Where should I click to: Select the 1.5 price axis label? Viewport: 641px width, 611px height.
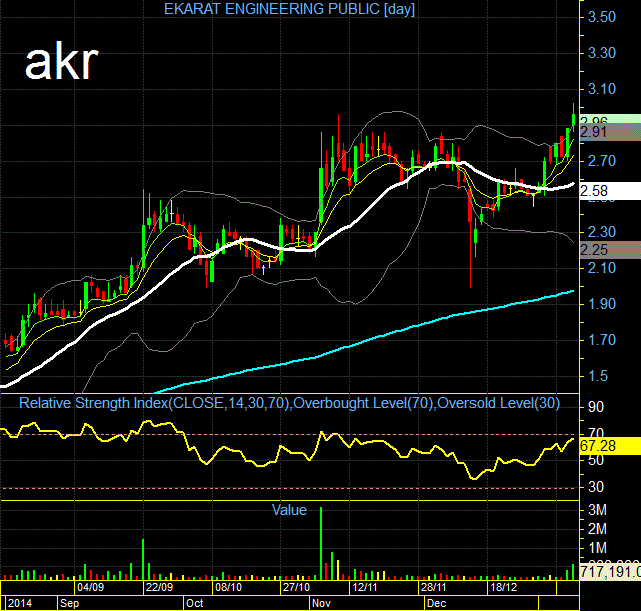coord(597,376)
